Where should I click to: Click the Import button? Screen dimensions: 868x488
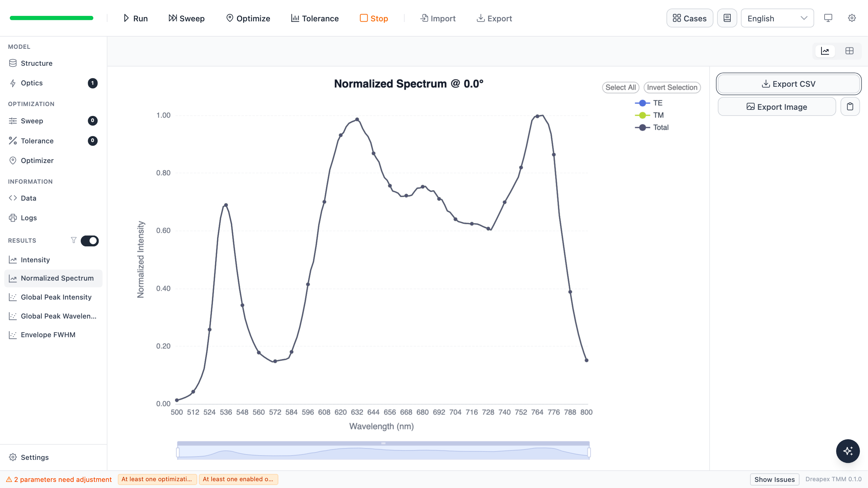click(x=438, y=18)
